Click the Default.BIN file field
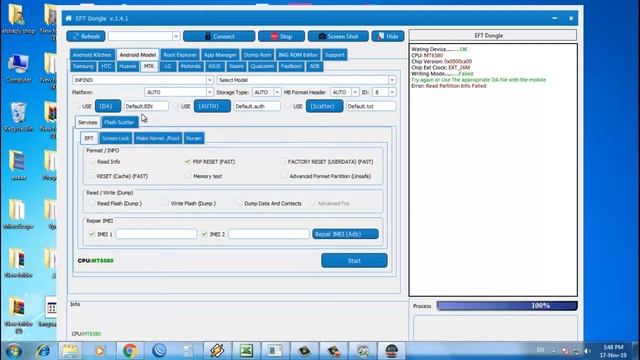 pyautogui.click(x=146, y=106)
